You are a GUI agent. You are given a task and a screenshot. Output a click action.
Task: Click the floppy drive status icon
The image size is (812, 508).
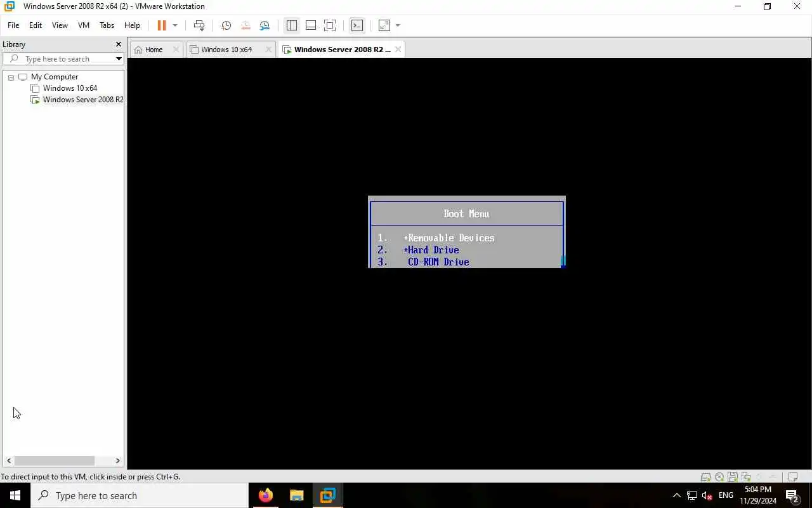pos(733,477)
